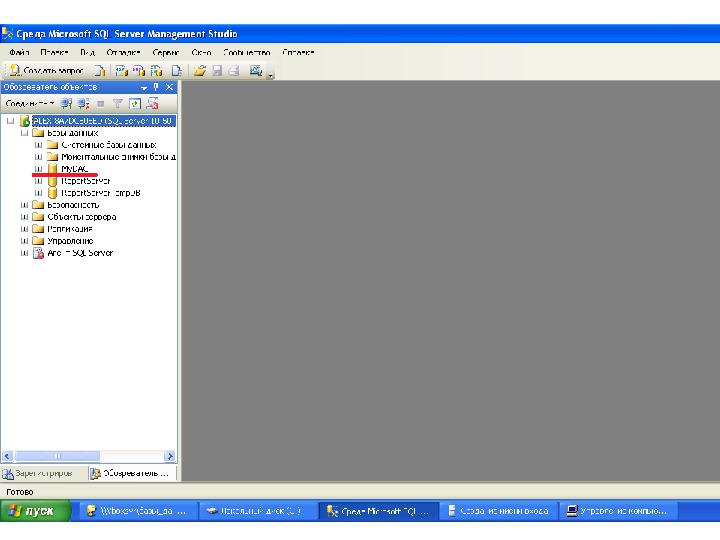
Task: Expand the Объекты сервера folder
Action: (24, 217)
